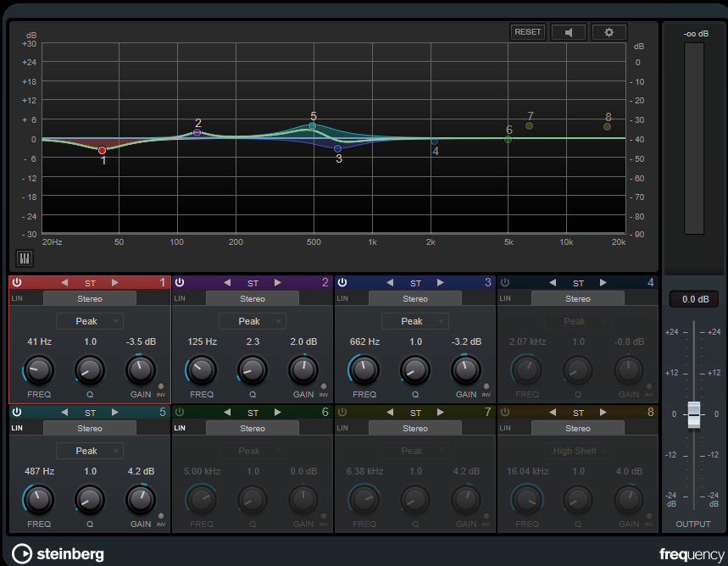
Task: Click band 5 right channel arrow
Action: (x=114, y=413)
